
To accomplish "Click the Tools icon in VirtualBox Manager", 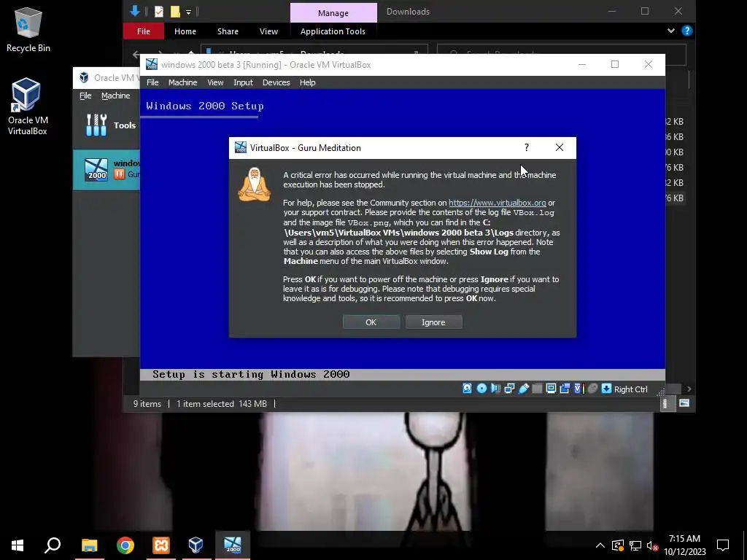I will (96, 125).
